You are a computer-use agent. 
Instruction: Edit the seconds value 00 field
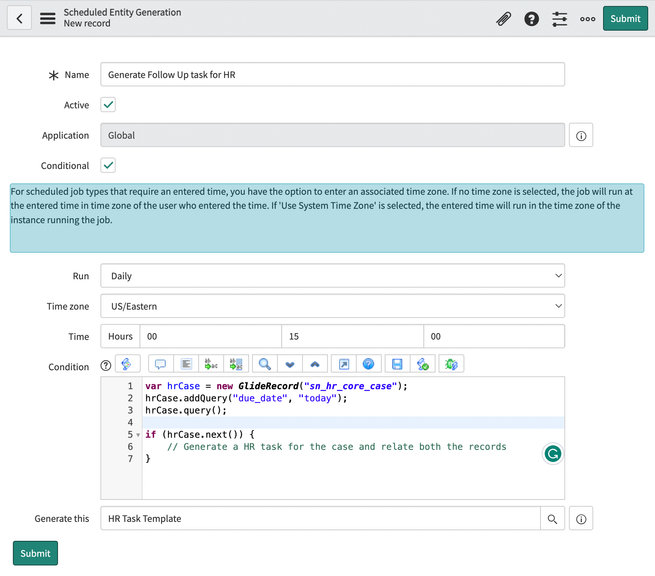pyautogui.click(x=494, y=336)
